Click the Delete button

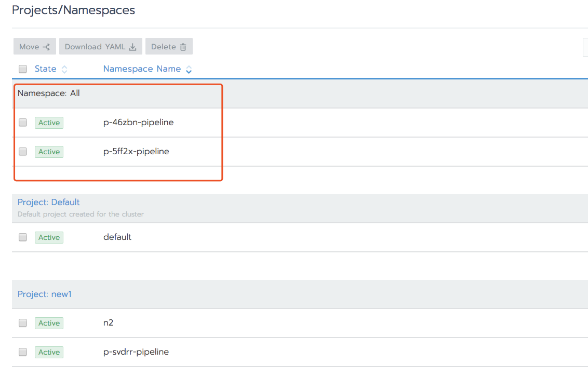click(x=169, y=46)
